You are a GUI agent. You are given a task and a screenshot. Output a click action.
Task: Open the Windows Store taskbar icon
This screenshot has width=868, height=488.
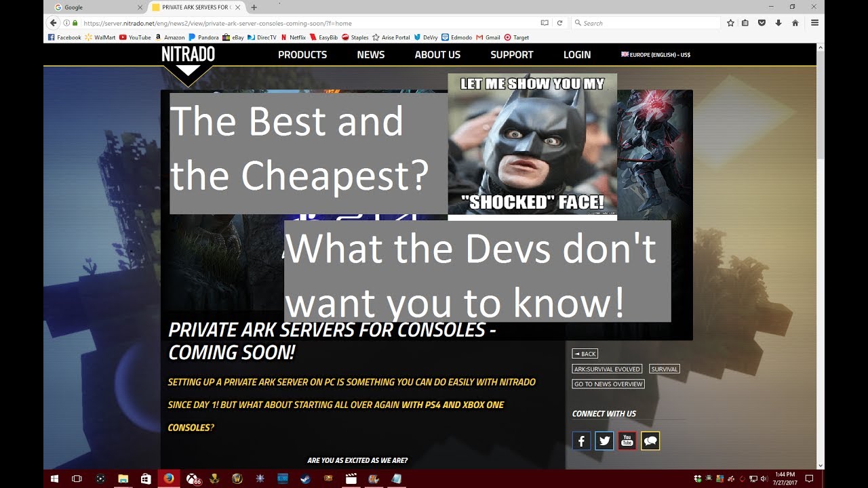pos(146,479)
